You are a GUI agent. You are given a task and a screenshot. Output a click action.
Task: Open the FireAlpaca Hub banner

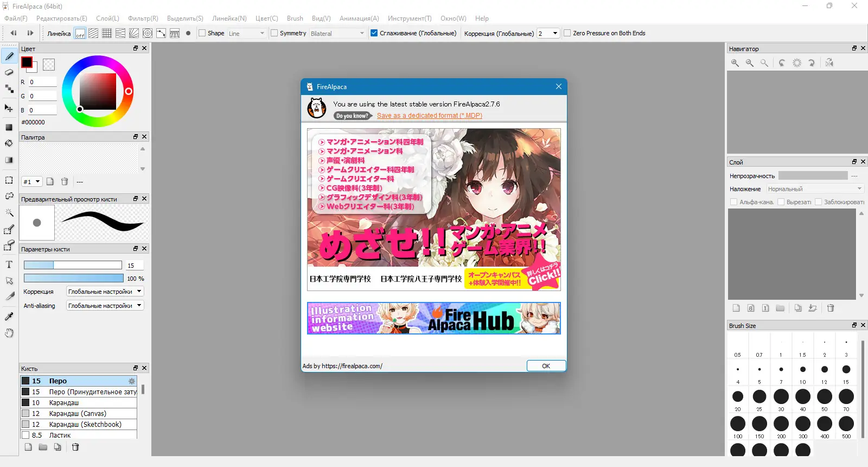click(434, 318)
